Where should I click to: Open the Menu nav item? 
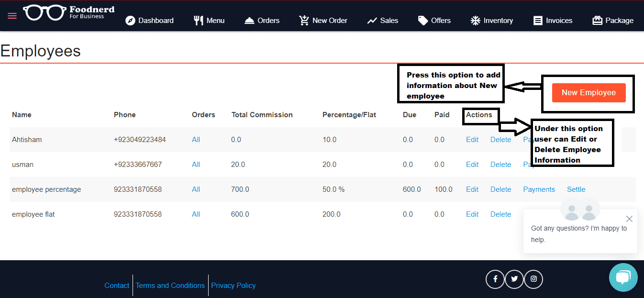[x=209, y=21]
